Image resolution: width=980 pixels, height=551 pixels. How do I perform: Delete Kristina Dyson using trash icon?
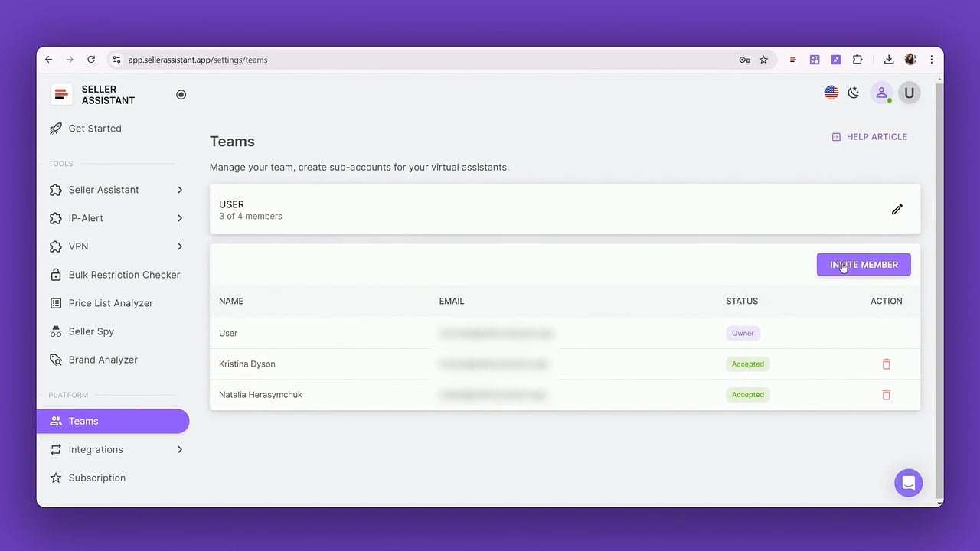[886, 364]
